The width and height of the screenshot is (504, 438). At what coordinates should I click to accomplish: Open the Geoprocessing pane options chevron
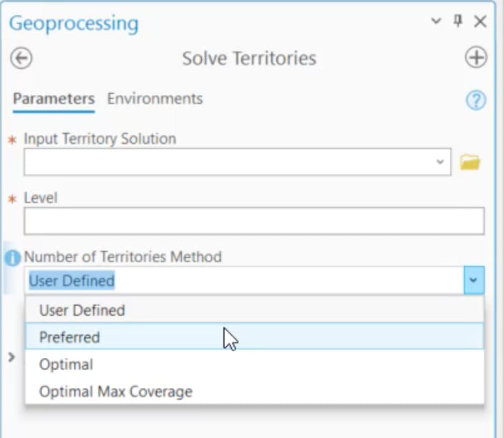pos(436,21)
